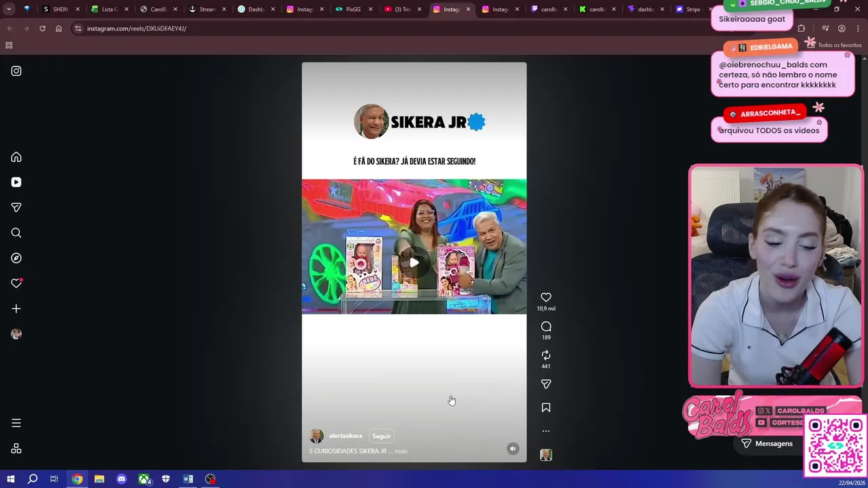The width and height of the screenshot is (868, 488).
Task: Open the Meta apps icon at sidebar bottom
Action: tap(16, 449)
